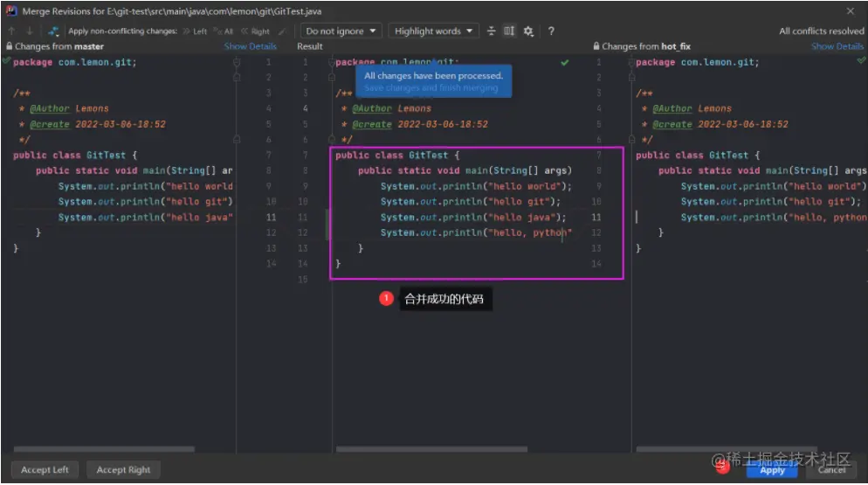Click Apply to finish the merge
The width and height of the screenshot is (868, 485).
click(772, 469)
